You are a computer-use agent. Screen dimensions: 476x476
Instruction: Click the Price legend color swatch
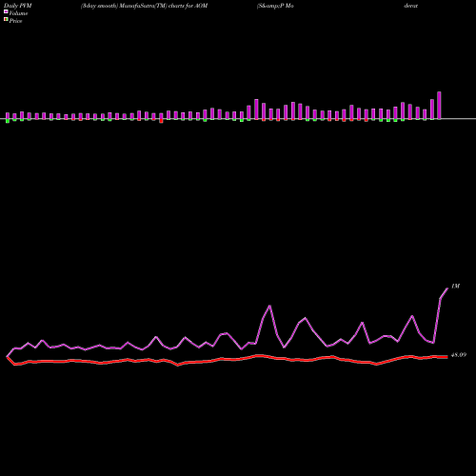[6, 20]
